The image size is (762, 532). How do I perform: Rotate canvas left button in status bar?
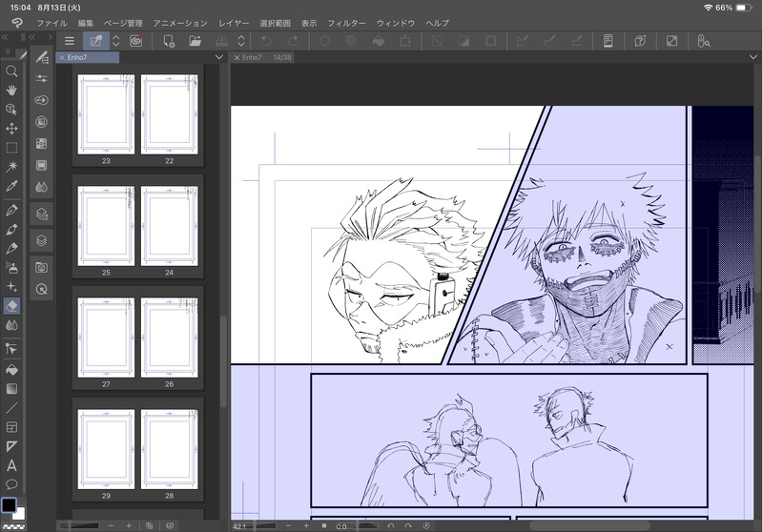pyautogui.click(x=391, y=525)
